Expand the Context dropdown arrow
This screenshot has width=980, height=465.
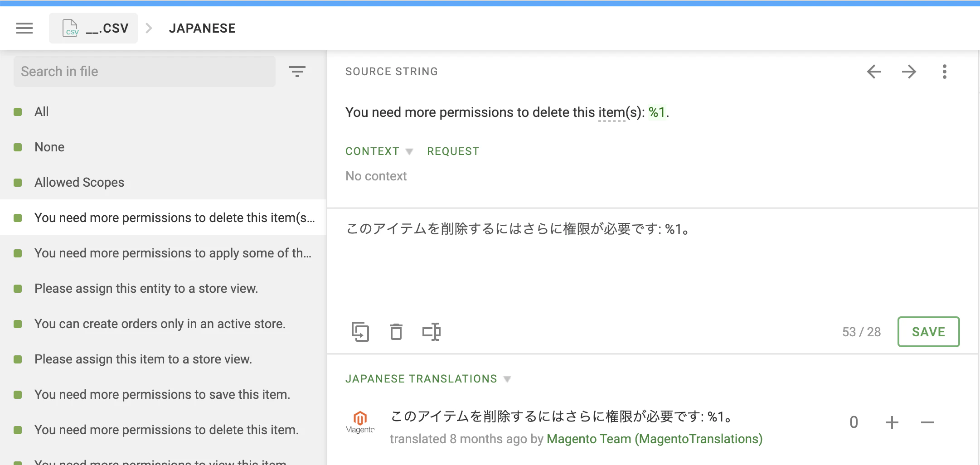click(x=409, y=151)
